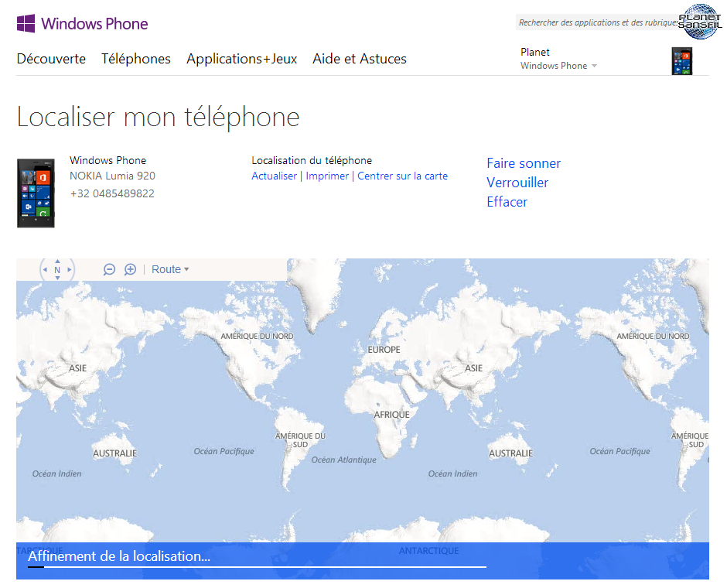Open the Téléphones menu
The width and height of the screenshot is (727, 588).
point(136,59)
